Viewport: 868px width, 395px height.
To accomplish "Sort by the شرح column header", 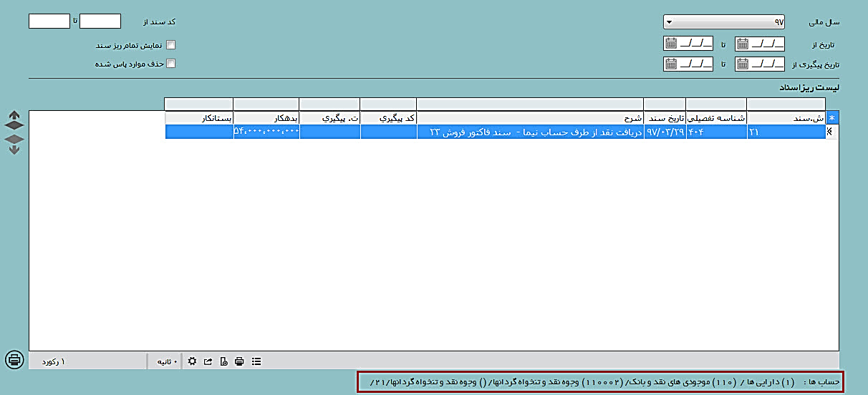I will 530,118.
